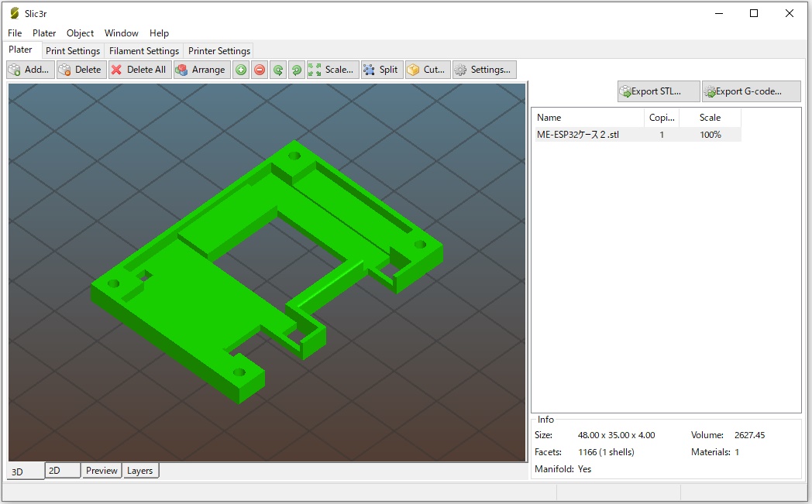The height and width of the screenshot is (504, 812).
Task: Switch to Filament Settings tab
Action: (144, 51)
